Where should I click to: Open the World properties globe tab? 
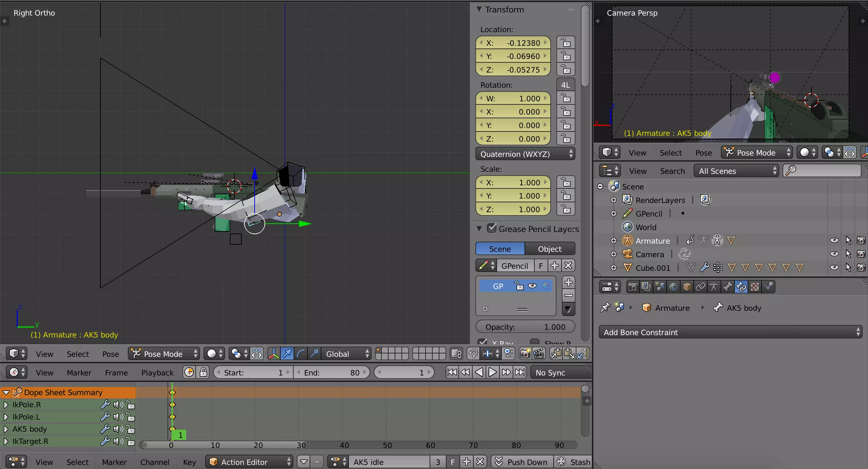[x=673, y=287]
